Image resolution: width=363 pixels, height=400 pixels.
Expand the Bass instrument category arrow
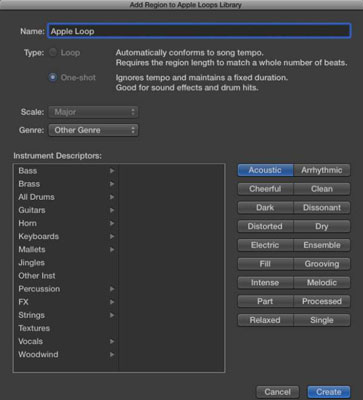(x=112, y=171)
